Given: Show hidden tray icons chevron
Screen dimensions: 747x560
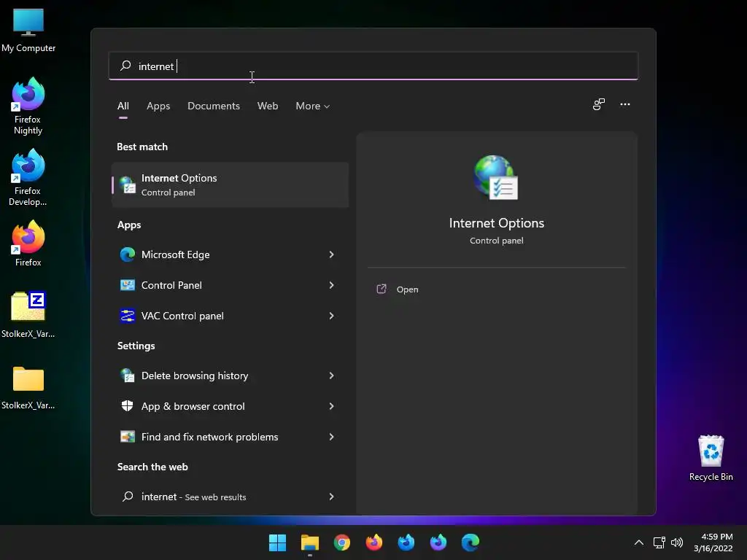Looking at the screenshot, I should tap(639, 542).
